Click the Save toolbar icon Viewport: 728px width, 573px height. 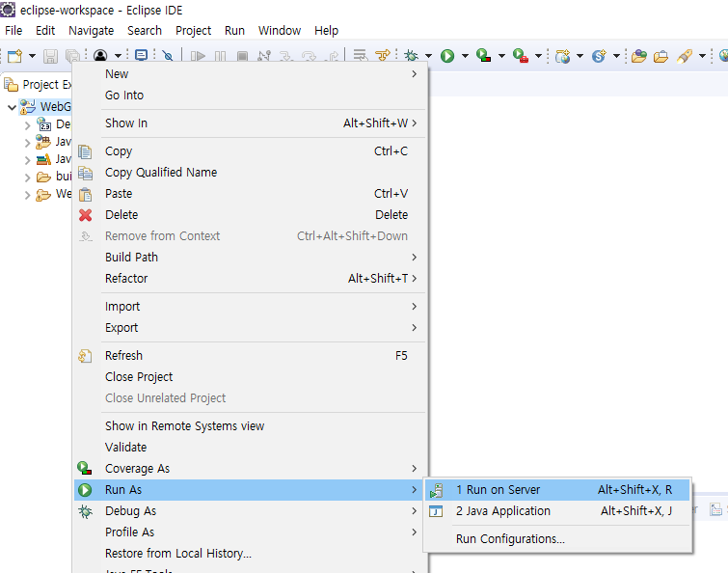pos(50,56)
